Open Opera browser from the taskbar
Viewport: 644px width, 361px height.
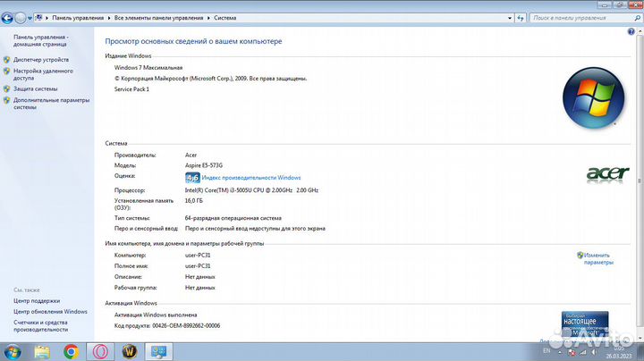tap(100, 351)
